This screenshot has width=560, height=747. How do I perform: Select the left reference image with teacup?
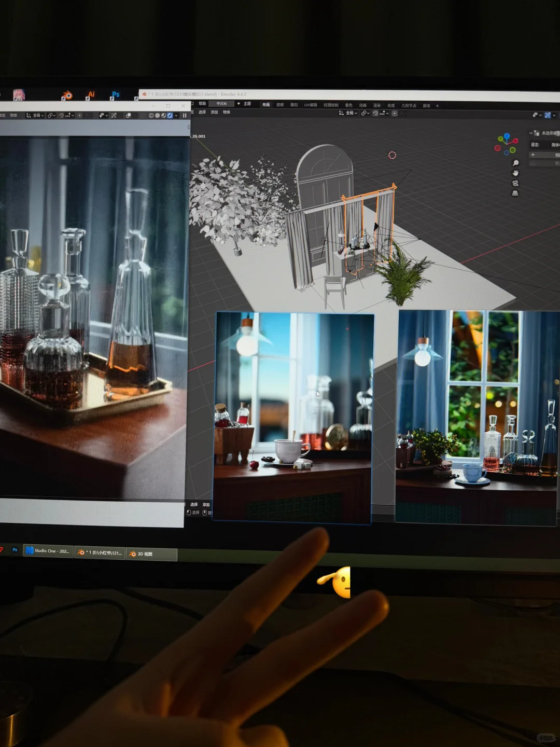point(293,418)
